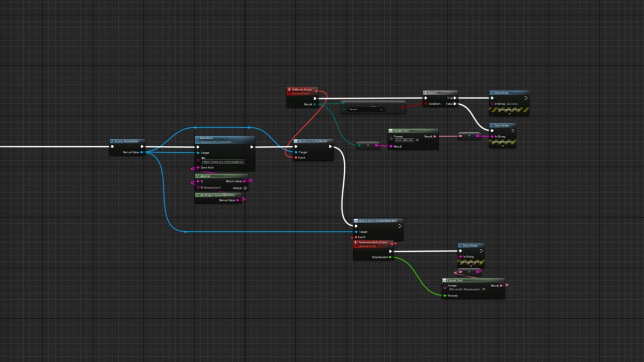The image size is (644, 362).
Task: Click the Condition pin on Branch
Action: (x=426, y=104)
